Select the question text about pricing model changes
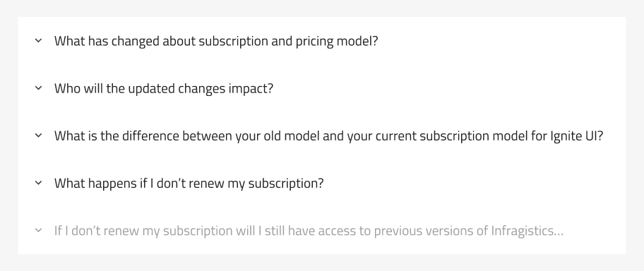Screen dimensions: 644x271 (216, 41)
